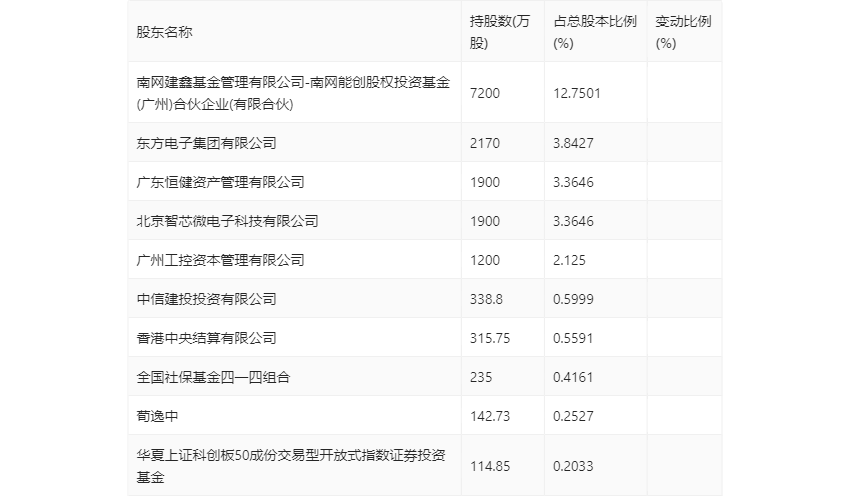Select 3.3646 in 广东恒健资产管理 row
The width and height of the screenshot is (850, 496).
point(573,182)
